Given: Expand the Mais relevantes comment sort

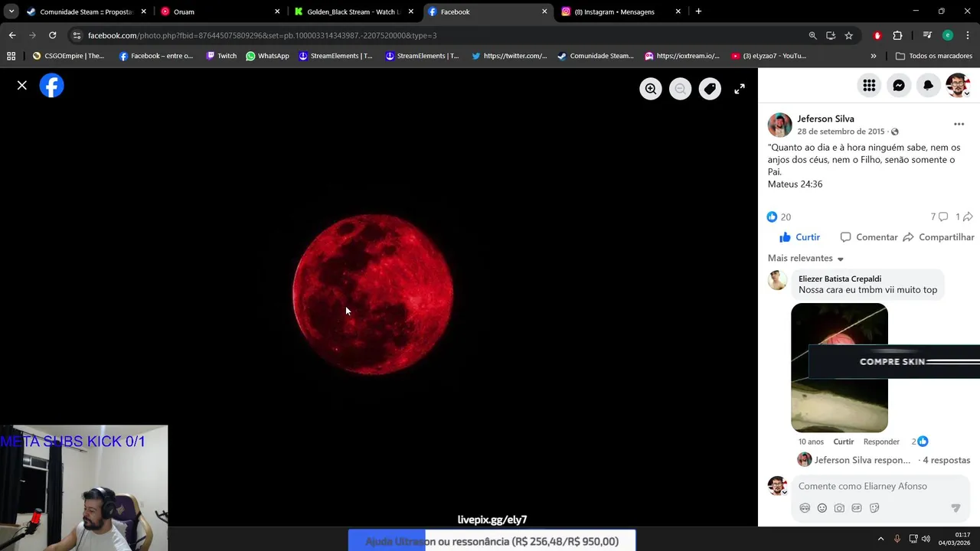Looking at the screenshot, I should coord(805,259).
